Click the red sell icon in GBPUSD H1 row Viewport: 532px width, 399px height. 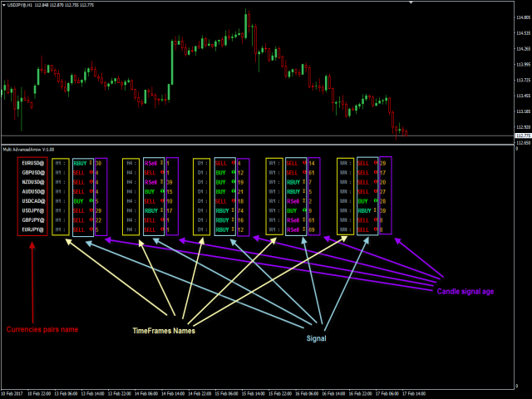[91, 172]
